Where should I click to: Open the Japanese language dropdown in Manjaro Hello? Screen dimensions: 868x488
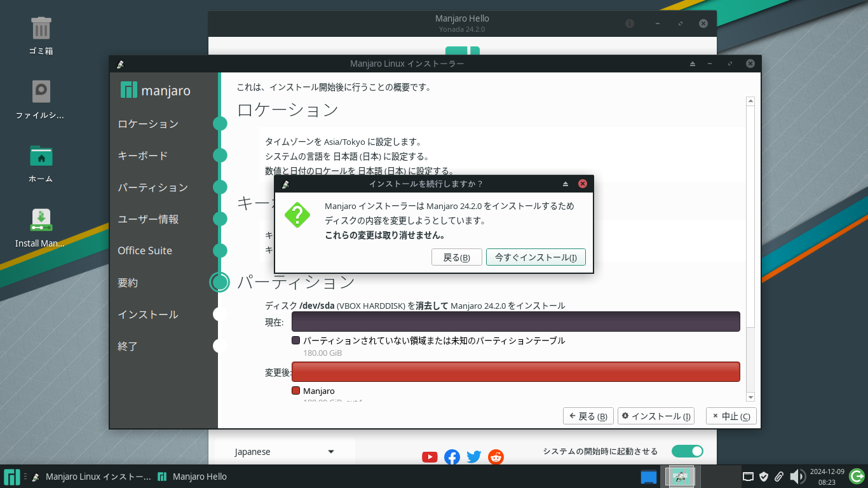(284, 452)
